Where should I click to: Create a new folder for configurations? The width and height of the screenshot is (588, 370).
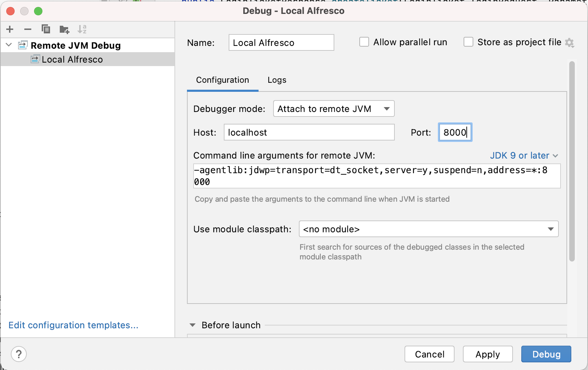point(64,29)
